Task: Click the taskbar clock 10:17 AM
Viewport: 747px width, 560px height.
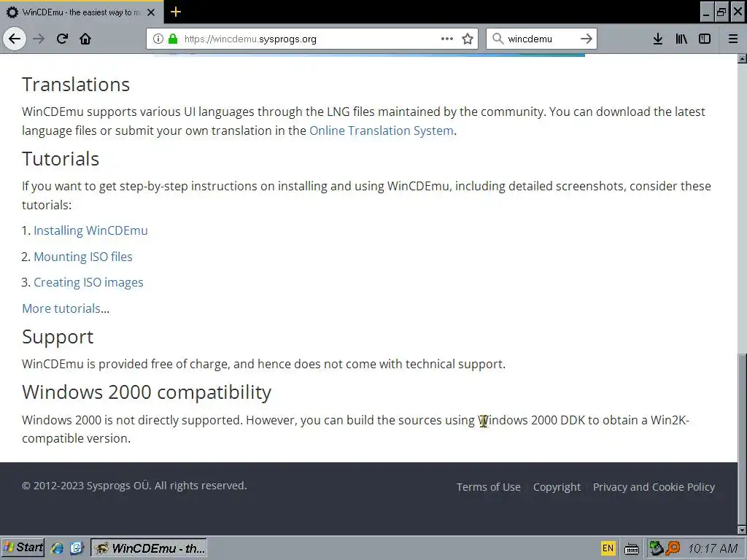Action: 713,548
